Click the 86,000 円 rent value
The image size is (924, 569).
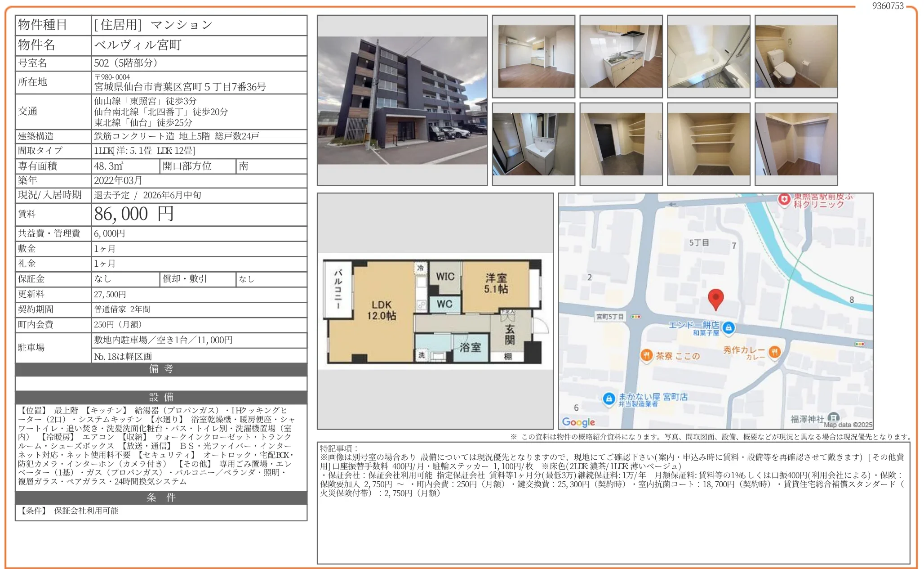(x=134, y=214)
